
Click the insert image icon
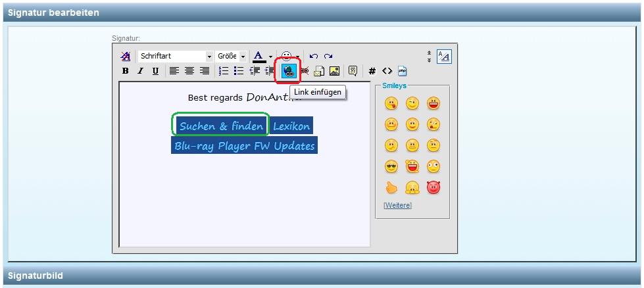coord(334,71)
